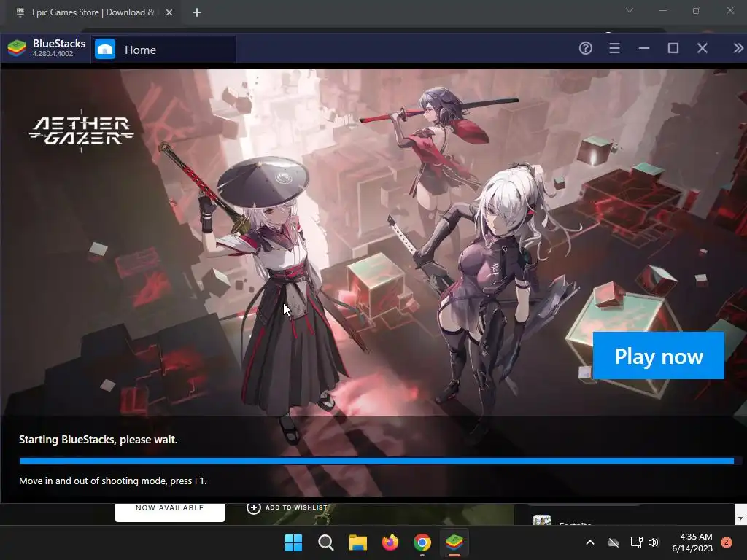Viewport: 747px width, 560px height.
Task: Open the network tray icon
Action: point(636,542)
